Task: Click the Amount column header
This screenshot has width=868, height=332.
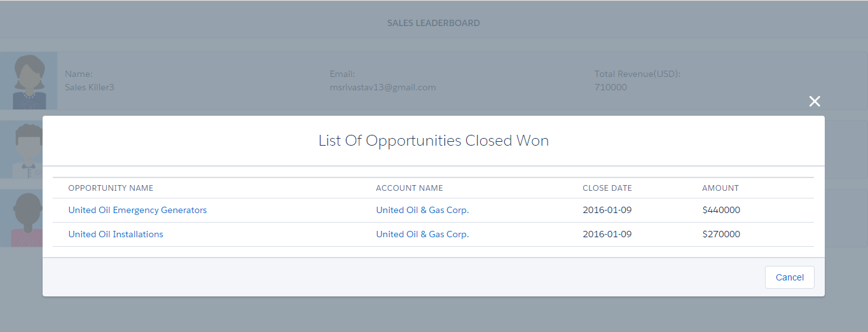Action: (720, 188)
